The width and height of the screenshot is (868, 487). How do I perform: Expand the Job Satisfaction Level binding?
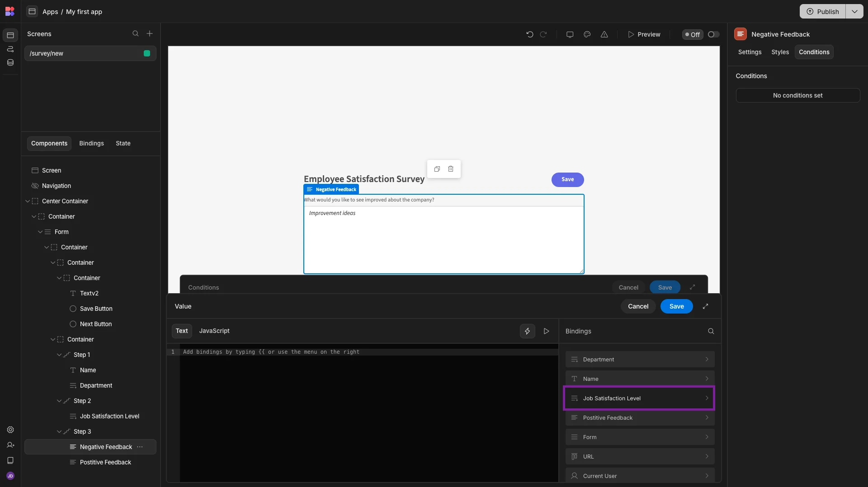click(640, 398)
